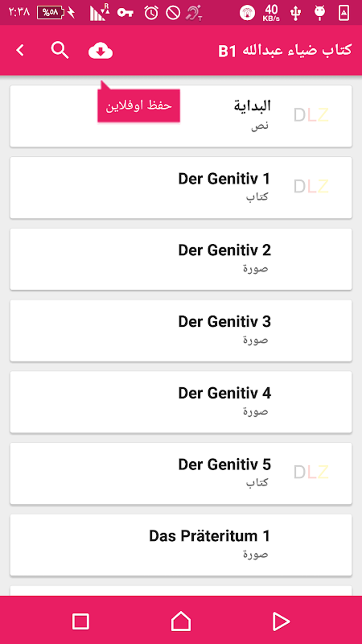
Task: Tap DLZ logo beside البداية
Action: pyautogui.click(x=311, y=115)
